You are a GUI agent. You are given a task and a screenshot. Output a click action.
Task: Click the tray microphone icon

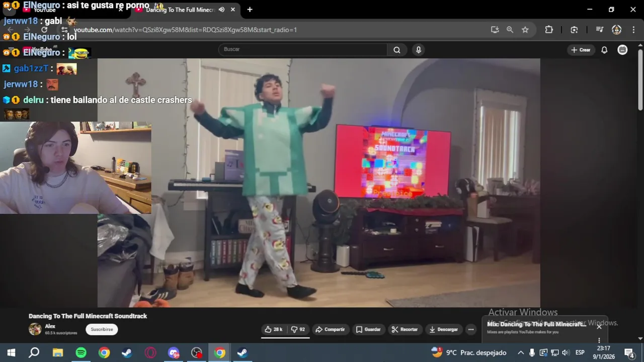coord(532,352)
